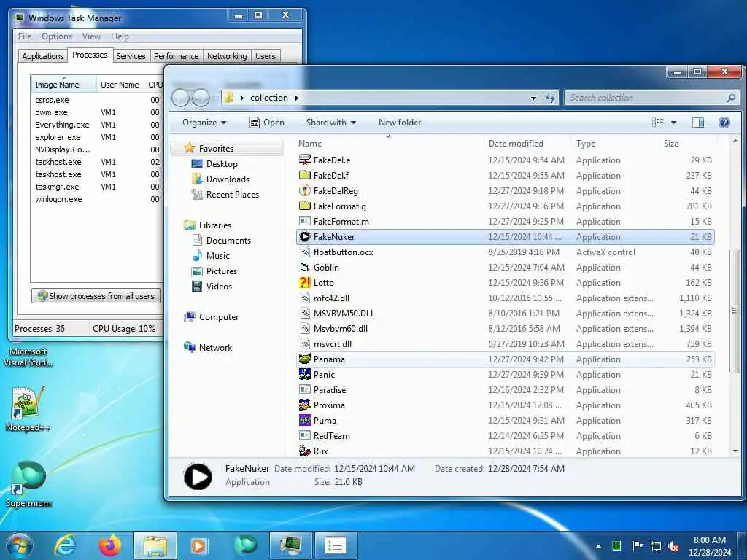Click the Start menu orb
The height and width of the screenshot is (560, 747).
coord(20,545)
